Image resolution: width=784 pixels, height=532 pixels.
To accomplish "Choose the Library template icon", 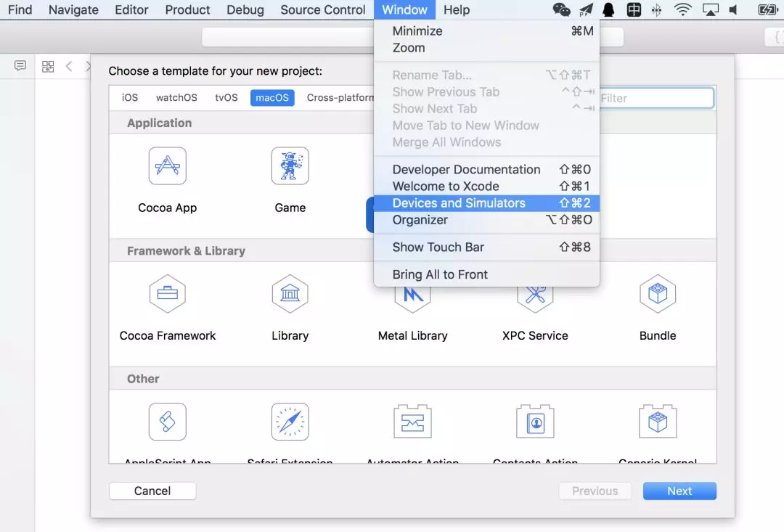I will click(x=290, y=293).
